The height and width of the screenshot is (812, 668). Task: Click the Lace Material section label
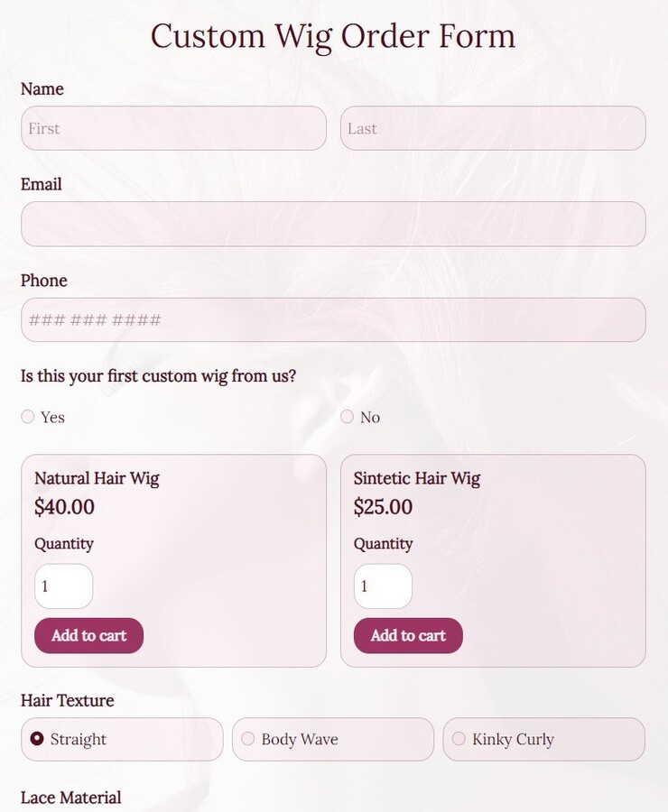click(70, 797)
